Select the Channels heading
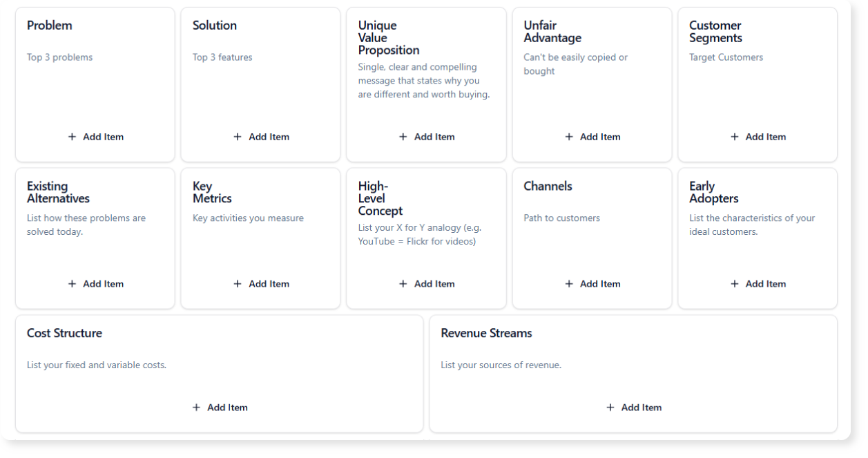 [548, 187]
